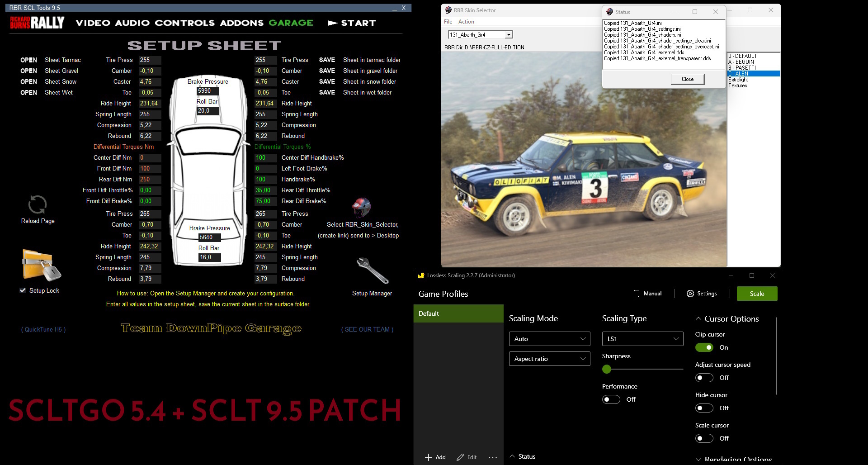868x465 pixels.
Task: Click the Manual document icon
Action: [x=637, y=294]
